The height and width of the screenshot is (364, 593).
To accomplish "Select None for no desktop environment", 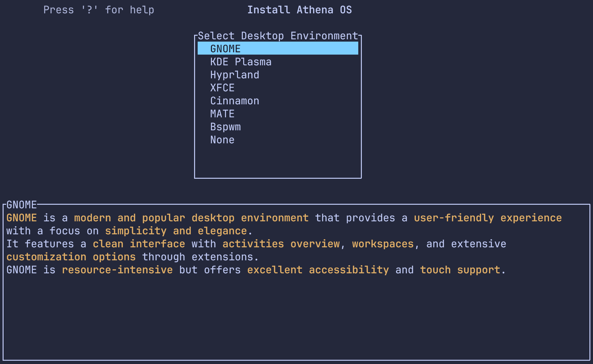I will [x=222, y=140].
